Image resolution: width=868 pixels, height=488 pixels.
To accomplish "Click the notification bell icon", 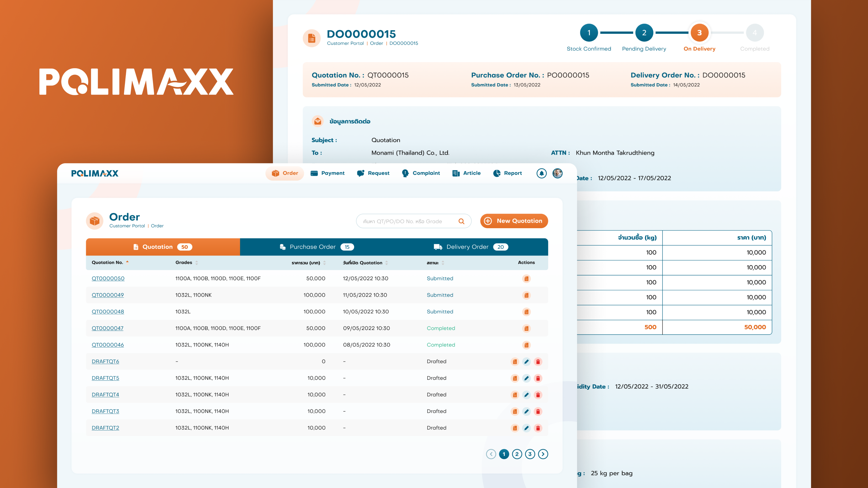I will (x=541, y=173).
